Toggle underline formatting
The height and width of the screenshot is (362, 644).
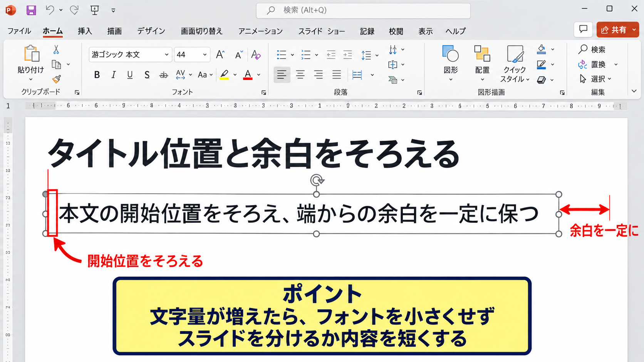coord(130,75)
